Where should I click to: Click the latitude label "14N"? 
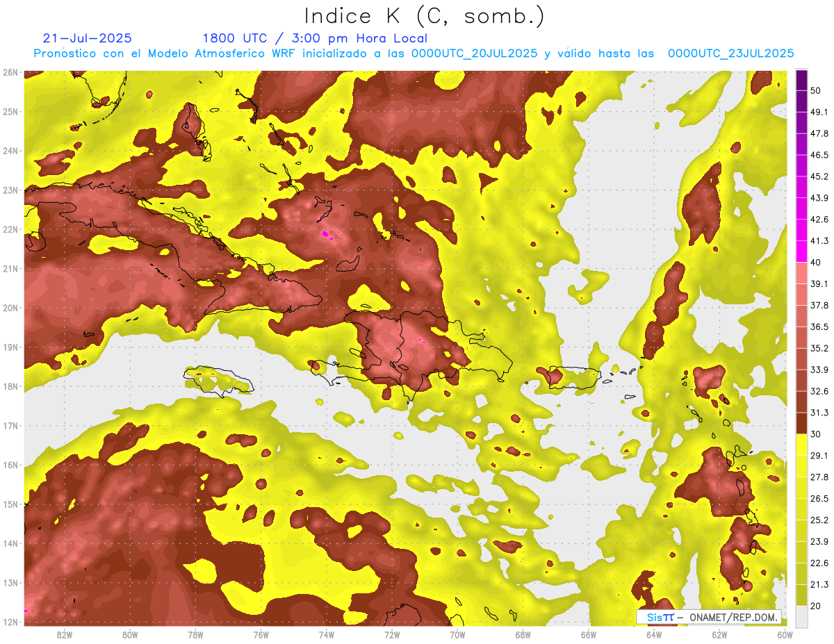[x=10, y=543]
